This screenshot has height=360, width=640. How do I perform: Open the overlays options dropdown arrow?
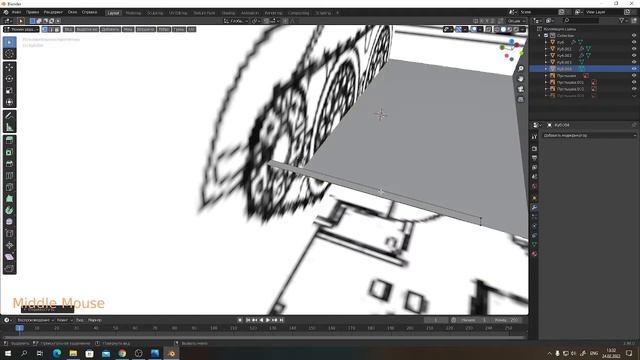(480, 29)
